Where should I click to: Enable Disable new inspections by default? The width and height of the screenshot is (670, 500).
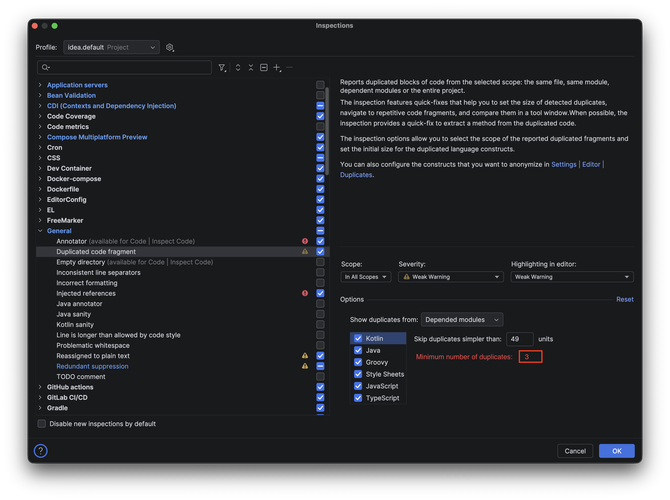click(42, 424)
